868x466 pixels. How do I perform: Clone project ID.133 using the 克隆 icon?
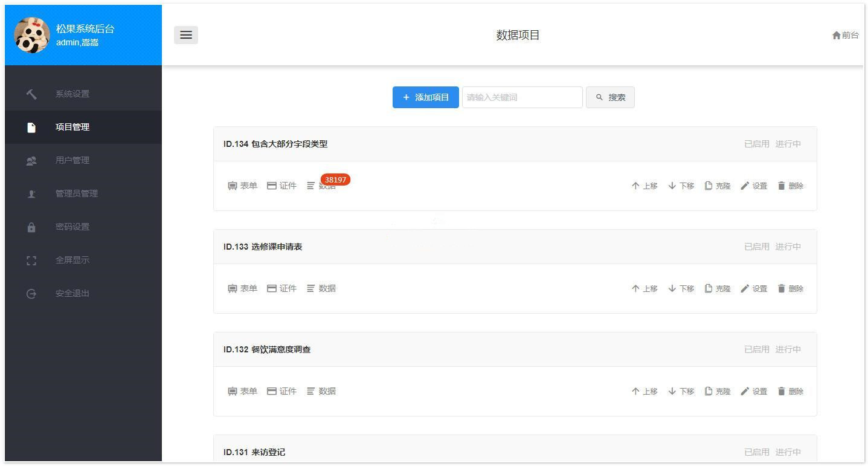click(717, 288)
